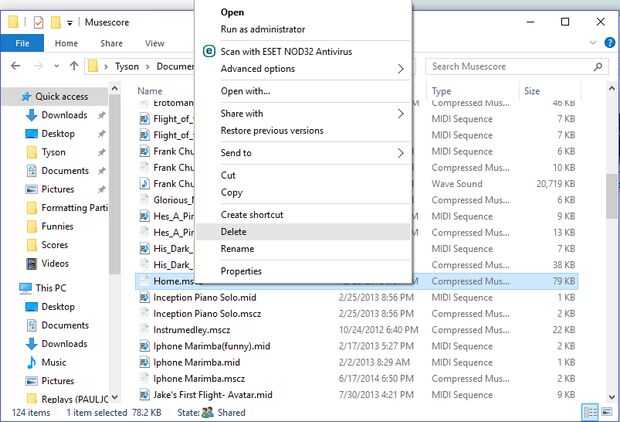Open the blue File tab
The width and height of the screenshot is (620, 422).
click(x=22, y=43)
